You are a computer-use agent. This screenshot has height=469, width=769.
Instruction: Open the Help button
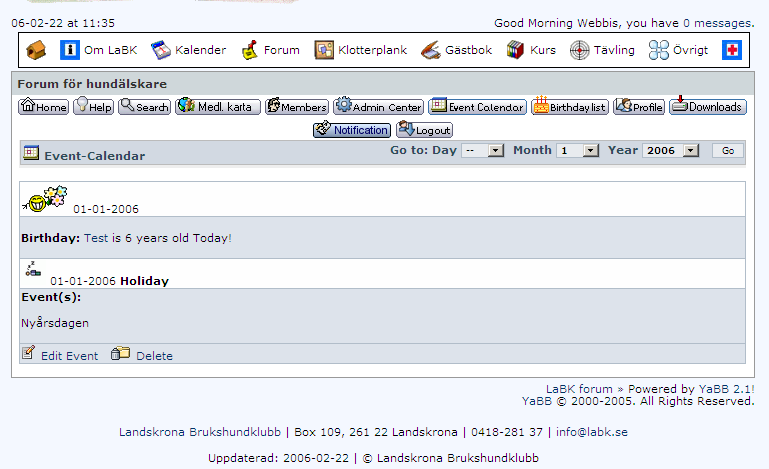click(x=93, y=106)
